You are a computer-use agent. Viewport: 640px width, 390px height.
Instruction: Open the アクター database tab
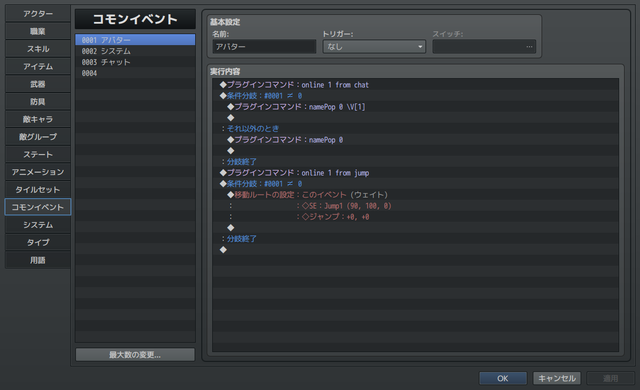pyautogui.click(x=38, y=14)
